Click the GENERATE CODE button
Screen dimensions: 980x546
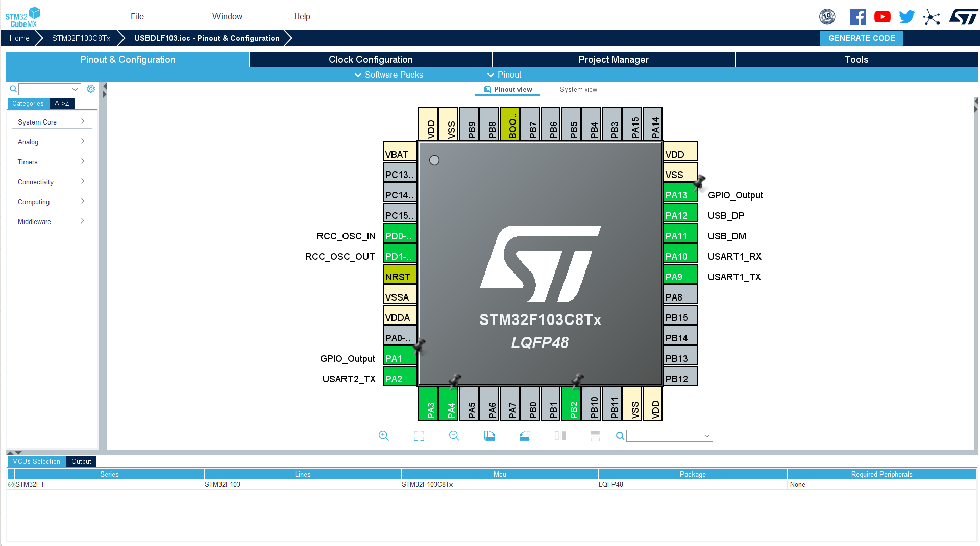[861, 38]
